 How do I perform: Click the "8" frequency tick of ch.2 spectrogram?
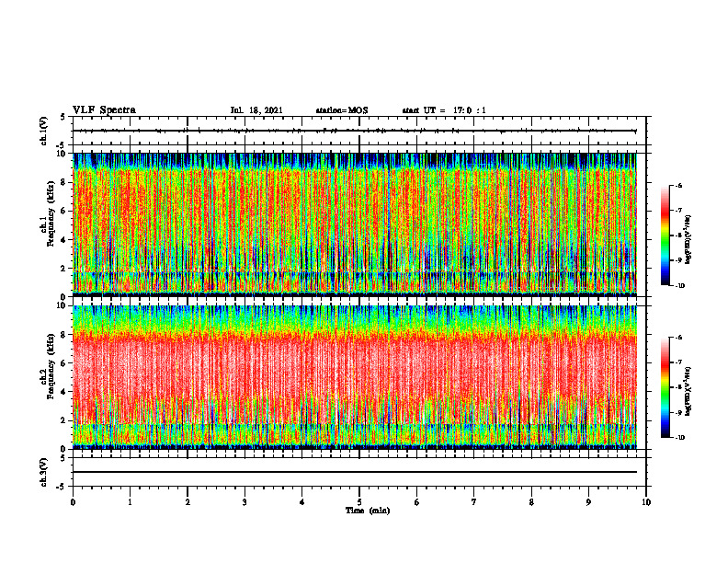(63, 335)
